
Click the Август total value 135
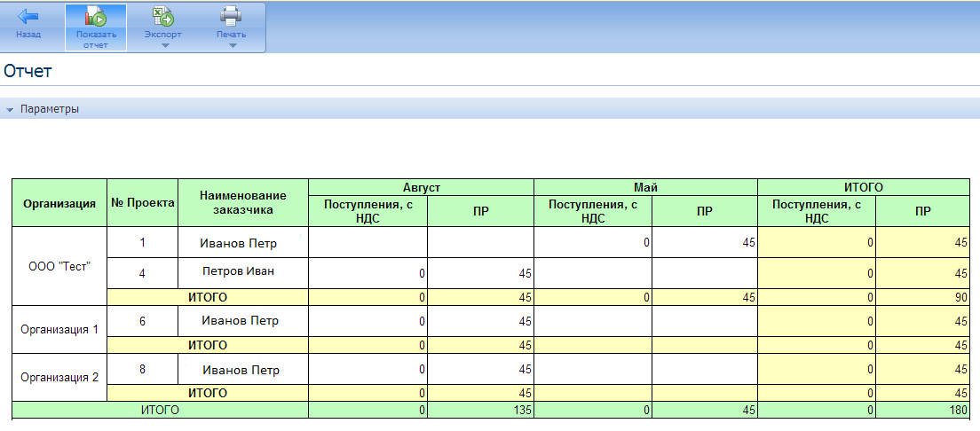[517, 410]
